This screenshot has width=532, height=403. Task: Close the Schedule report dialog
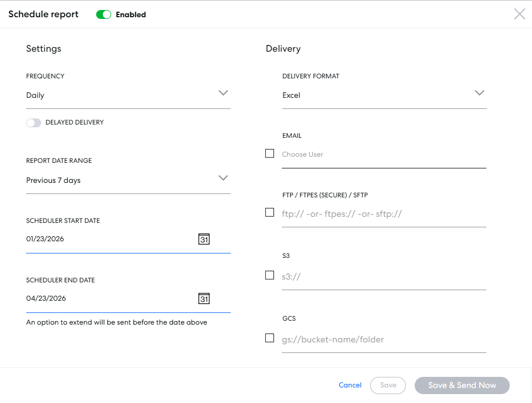point(519,14)
